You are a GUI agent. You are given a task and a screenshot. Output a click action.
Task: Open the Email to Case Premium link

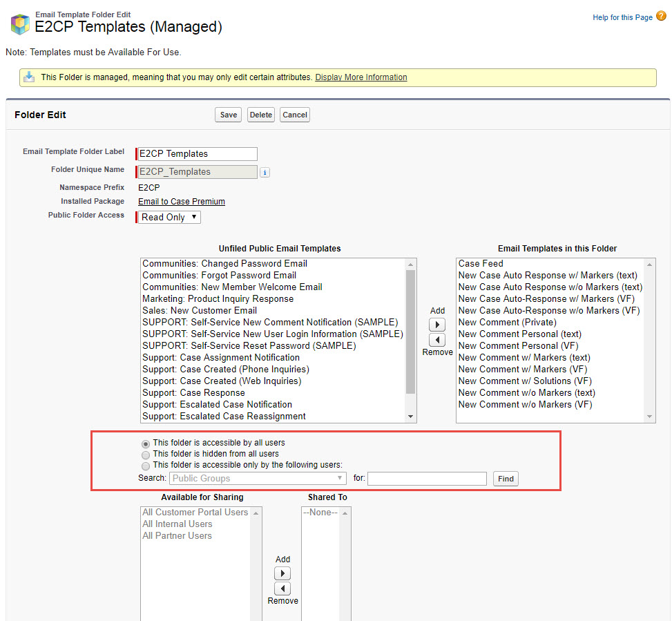(x=182, y=202)
